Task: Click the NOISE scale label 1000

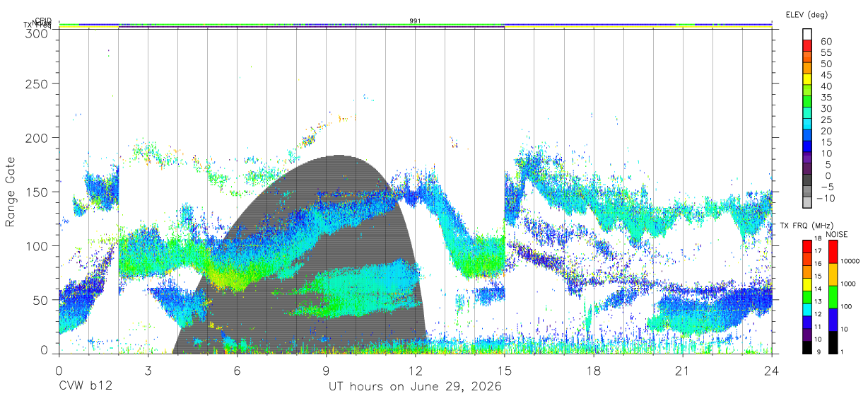Action: (x=850, y=284)
